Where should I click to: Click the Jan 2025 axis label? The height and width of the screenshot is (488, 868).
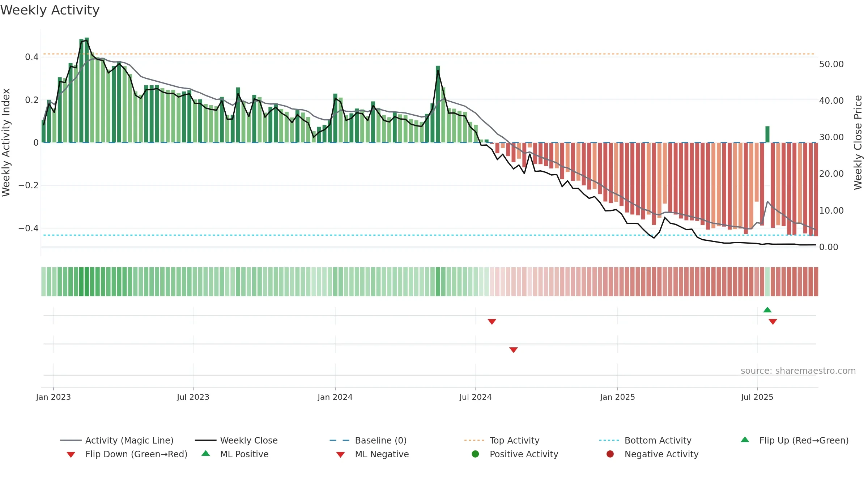pyautogui.click(x=618, y=397)
